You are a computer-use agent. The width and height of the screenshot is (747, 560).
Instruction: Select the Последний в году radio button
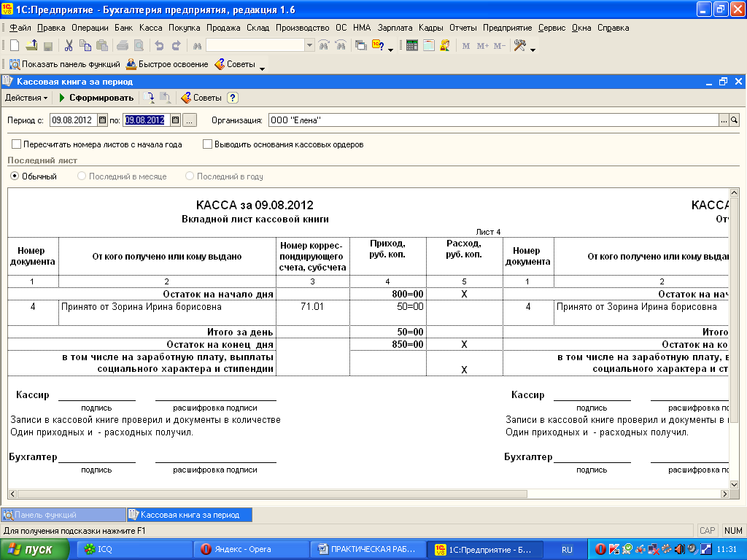[x=189, y=176]
